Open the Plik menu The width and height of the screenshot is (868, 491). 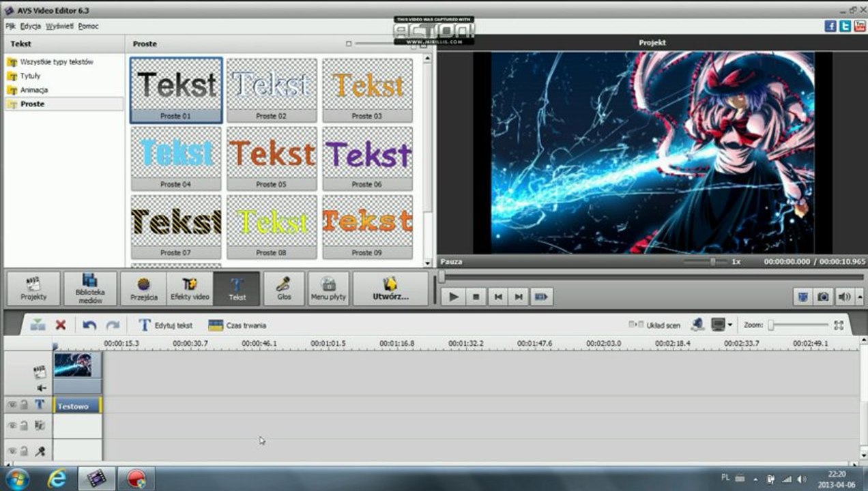tap(11, 26)
